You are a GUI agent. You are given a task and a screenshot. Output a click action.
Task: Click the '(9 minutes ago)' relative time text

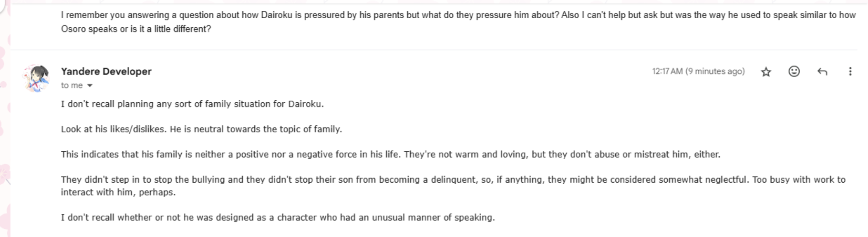coord(715,71)
